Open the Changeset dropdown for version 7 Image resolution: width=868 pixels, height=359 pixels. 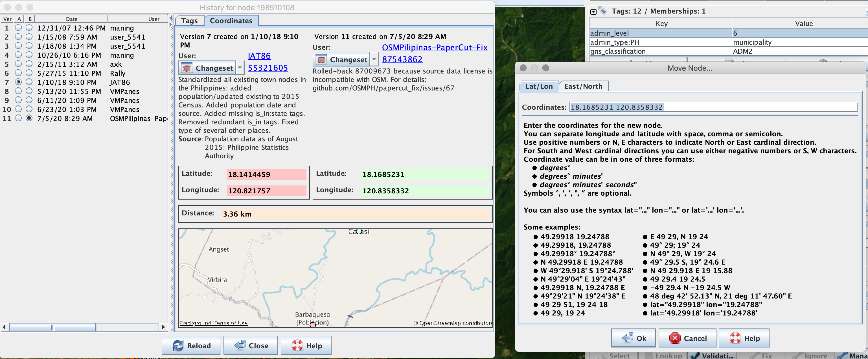[x=240, y=68]
